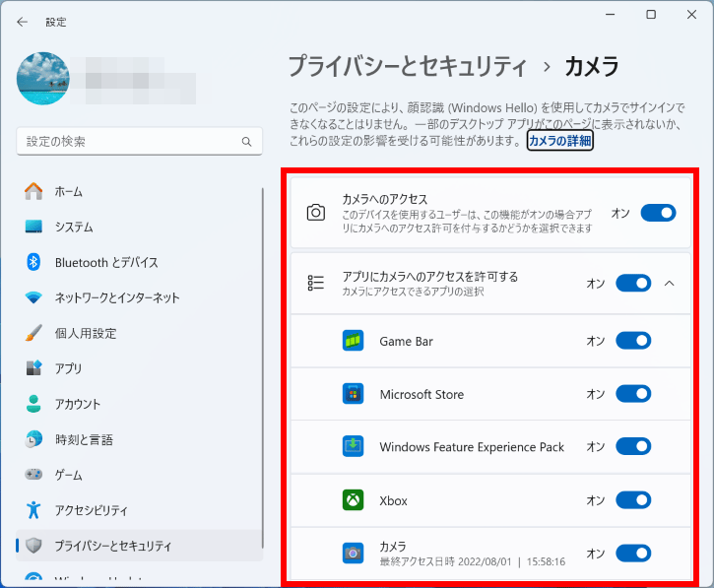Disable camera access for Game Bar
The image size is (714, 588).
[x=633, y=341]
